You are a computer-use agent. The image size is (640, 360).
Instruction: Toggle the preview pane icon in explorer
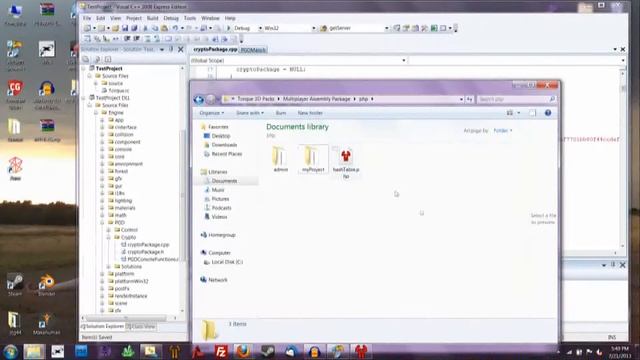click(x=532, y=113)
